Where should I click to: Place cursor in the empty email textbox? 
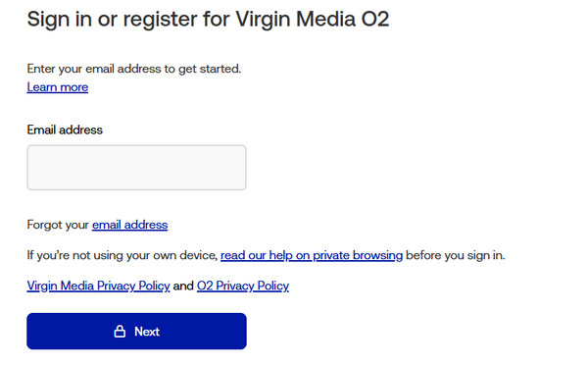pyautogui.click(x=136, y=168)
